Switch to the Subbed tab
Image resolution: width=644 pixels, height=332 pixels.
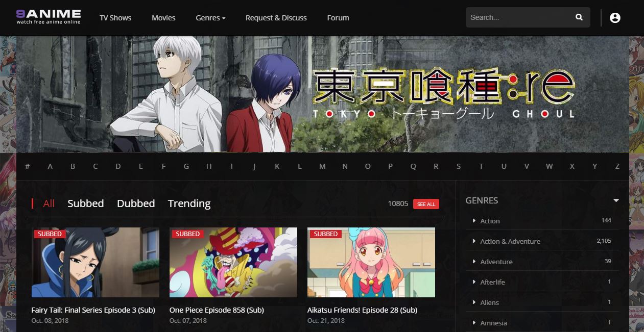[x=86, y=203]
